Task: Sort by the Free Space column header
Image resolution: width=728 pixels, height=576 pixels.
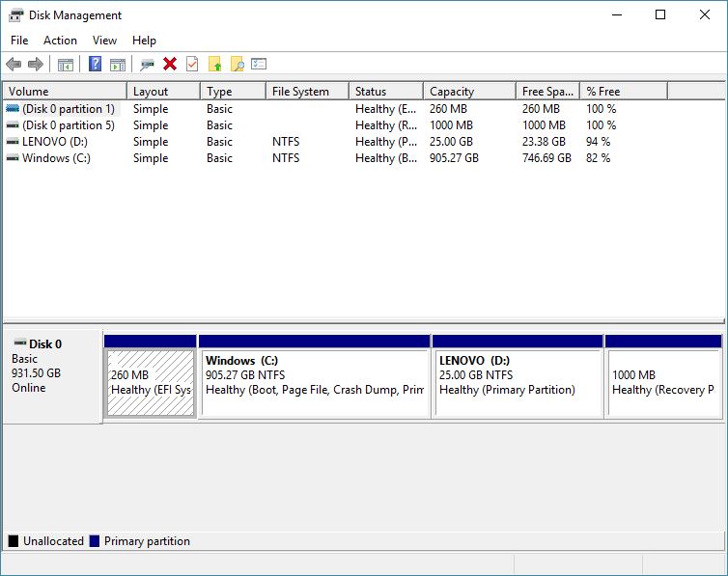Action: click(548, 92)
